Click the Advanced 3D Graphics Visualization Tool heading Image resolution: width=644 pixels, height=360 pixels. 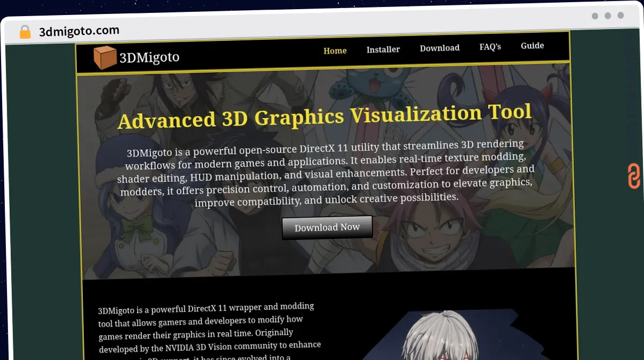coord(325,116)
